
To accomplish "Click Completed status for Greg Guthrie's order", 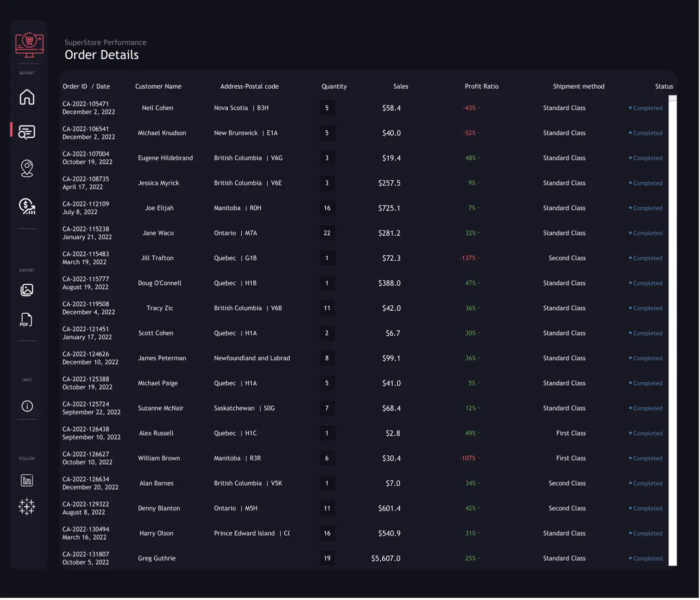I will pyautogui.click(x=647, y=558).
